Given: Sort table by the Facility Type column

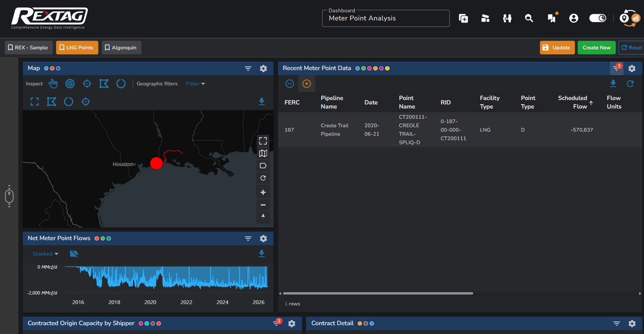Looking at the screenshot, I should pyautogui.click(x=490, y=102).
